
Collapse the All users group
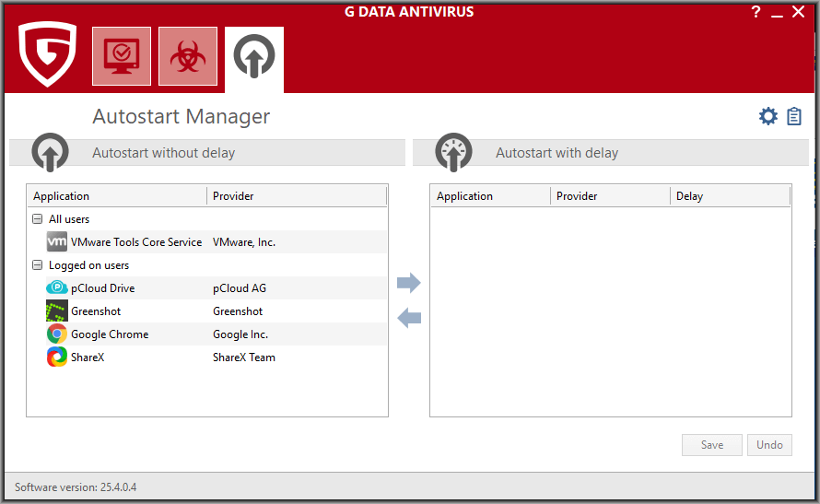click(37, 219)
